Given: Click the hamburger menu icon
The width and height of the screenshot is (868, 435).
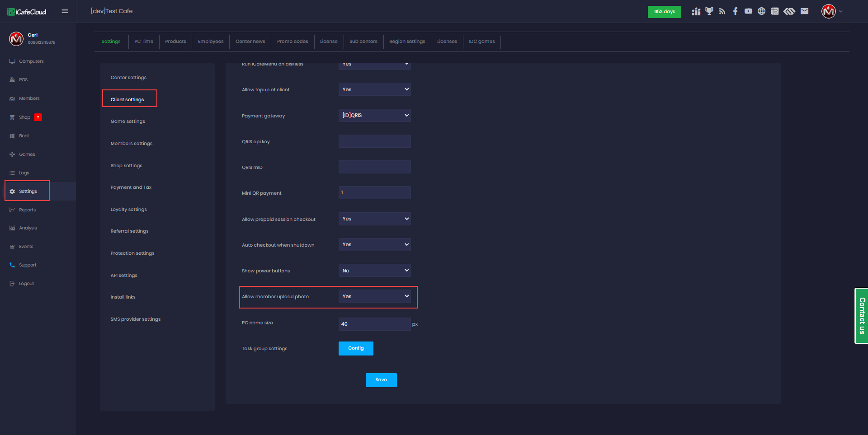Looking at the screenshot, I should coord(65,11).
